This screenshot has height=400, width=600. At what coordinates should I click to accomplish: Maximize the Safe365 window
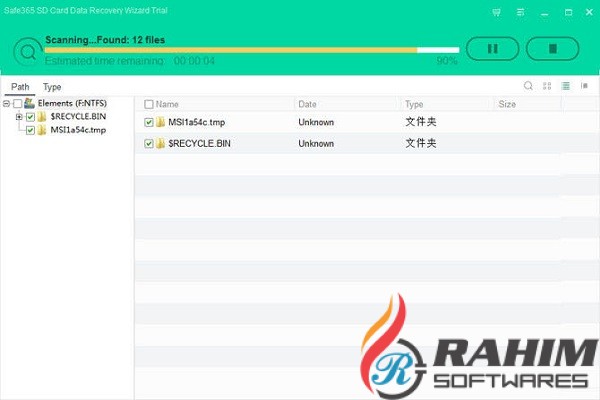pos(569,13)
